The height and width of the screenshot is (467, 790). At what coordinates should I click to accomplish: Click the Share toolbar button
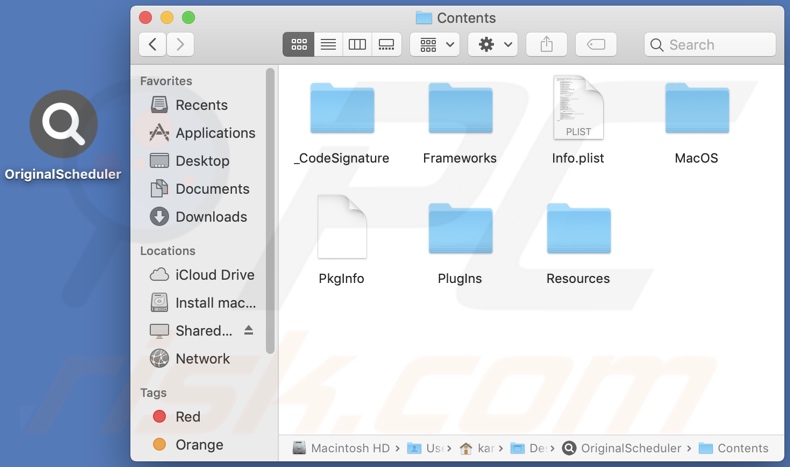pos(546,44)
